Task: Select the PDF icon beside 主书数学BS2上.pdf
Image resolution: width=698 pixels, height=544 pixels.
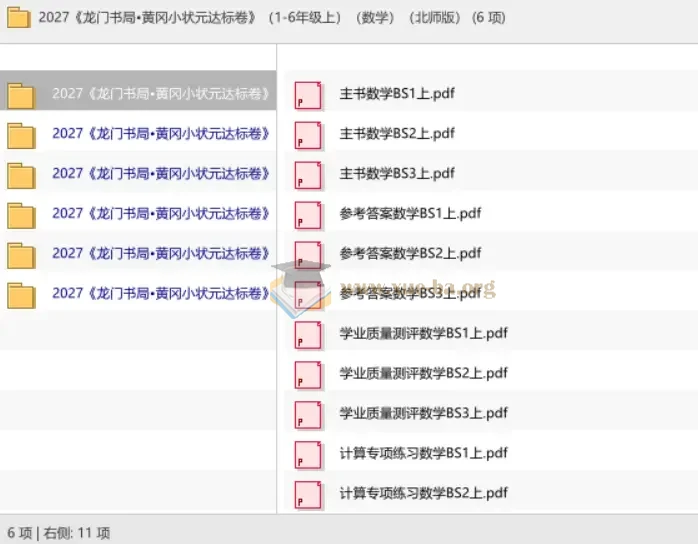Action: [x=308, y=135]
